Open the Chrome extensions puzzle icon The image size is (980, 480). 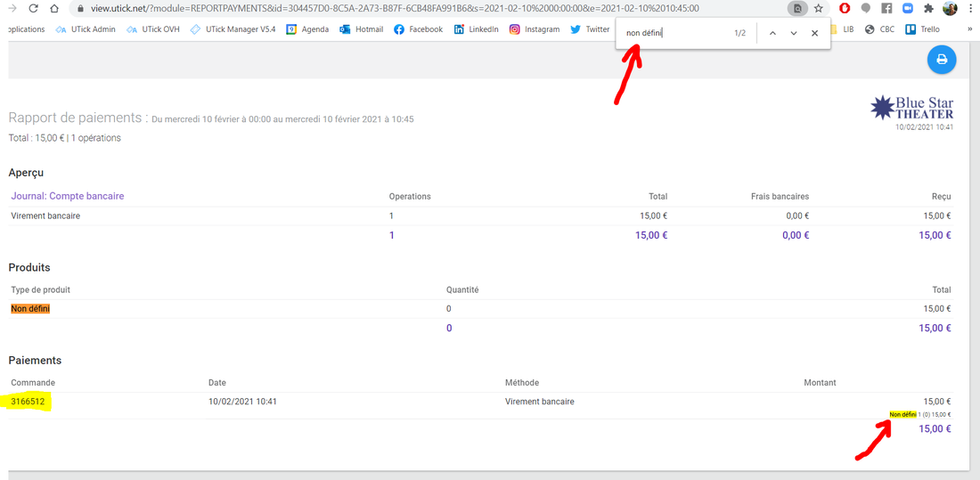tap(929, 9)
